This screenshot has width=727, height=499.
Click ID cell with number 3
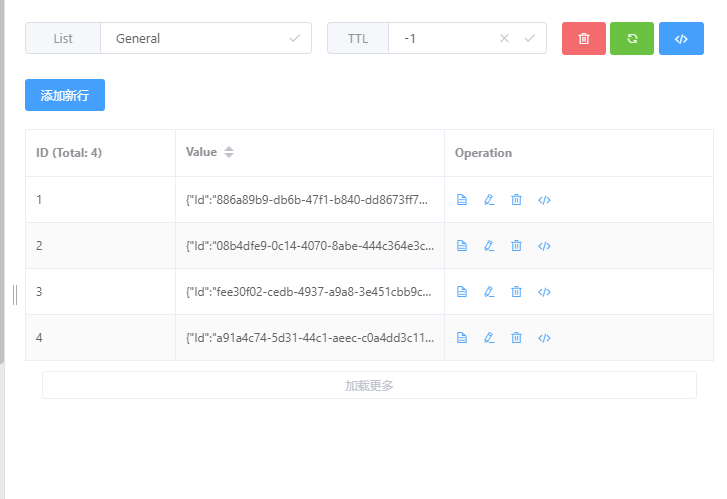pyautogui.click(x=100, y=292)
